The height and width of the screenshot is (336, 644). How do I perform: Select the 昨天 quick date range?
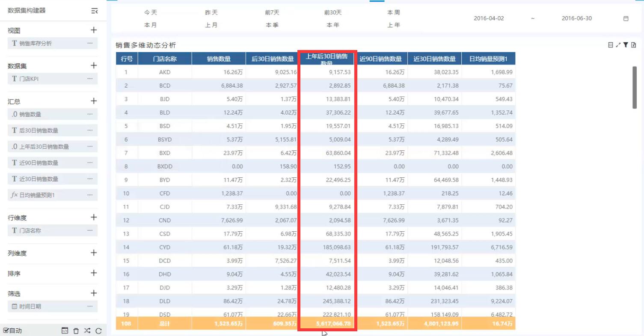pos(211,13)
